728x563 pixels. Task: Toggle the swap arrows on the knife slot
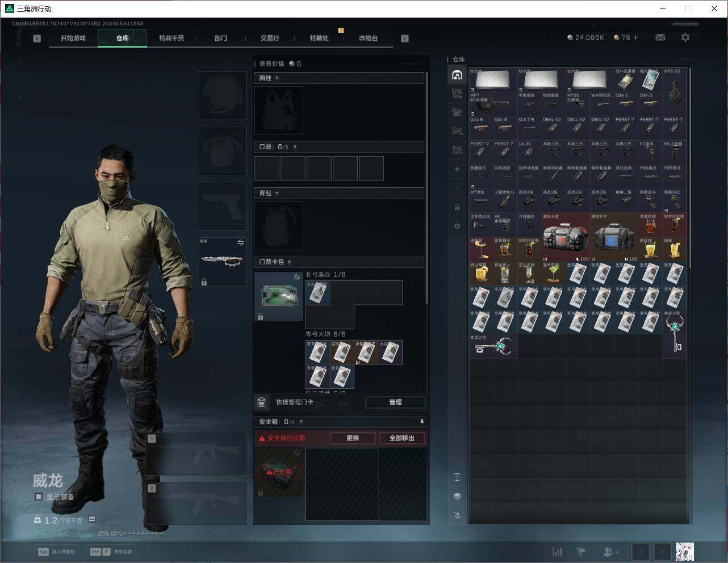[x=240, y=243]
